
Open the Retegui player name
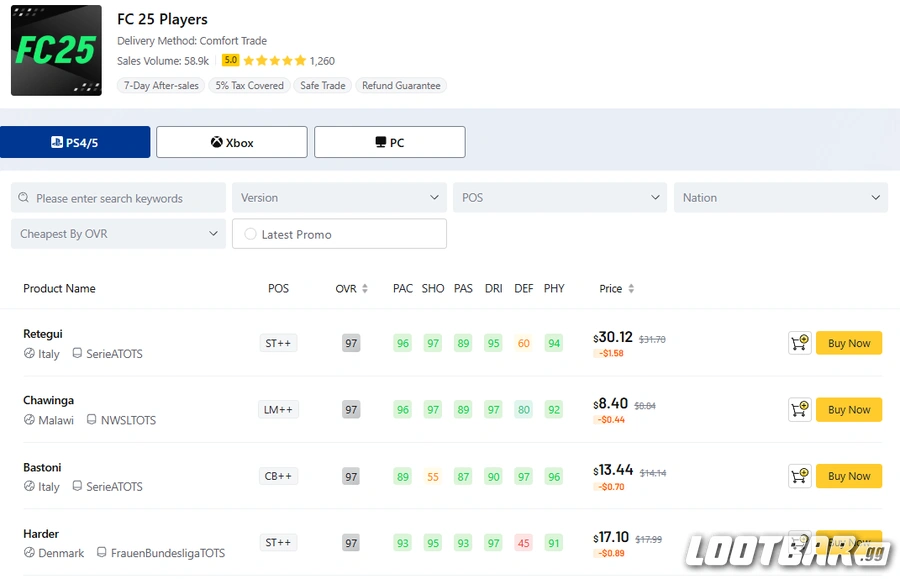pos(43,334)
